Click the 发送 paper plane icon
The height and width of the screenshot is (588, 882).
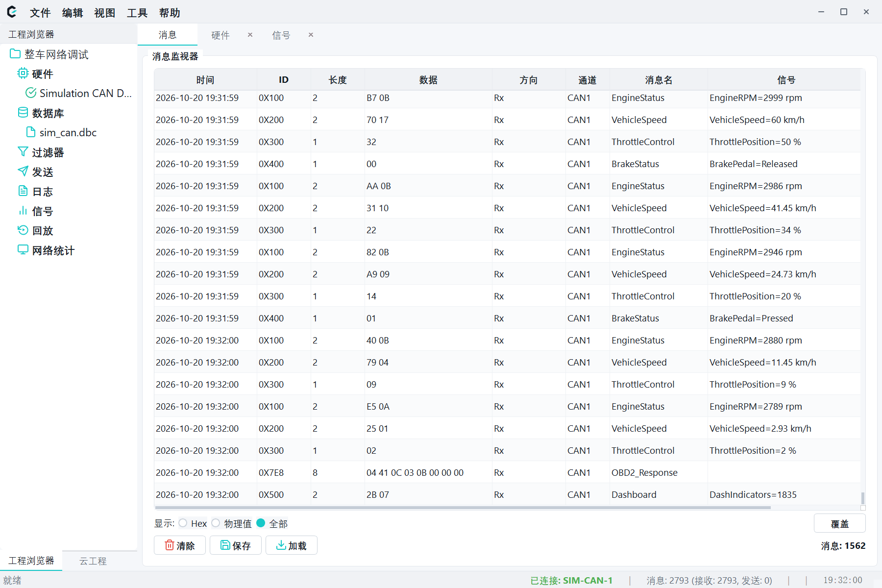(23, 171)
